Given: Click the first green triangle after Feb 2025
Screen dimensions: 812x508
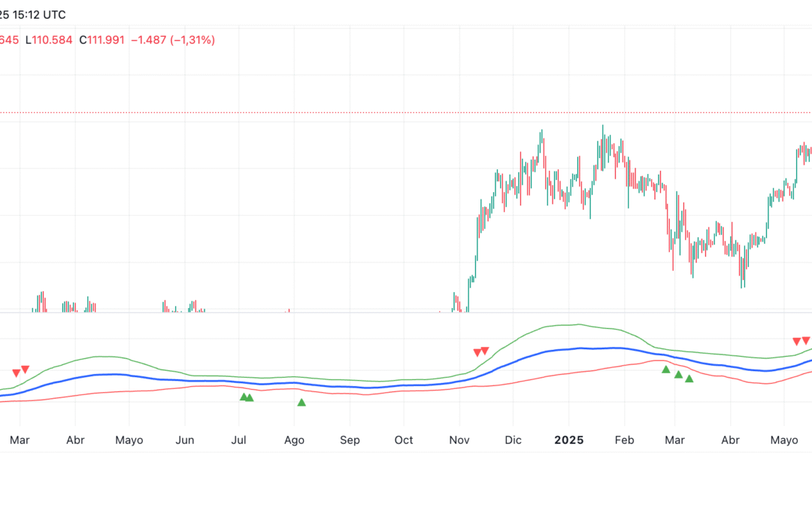Looking at the screenshot, I should 665,370.
